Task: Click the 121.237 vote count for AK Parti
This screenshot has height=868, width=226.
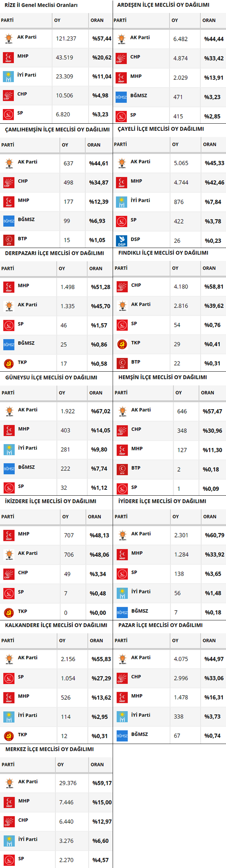Action: pos(66,39)
